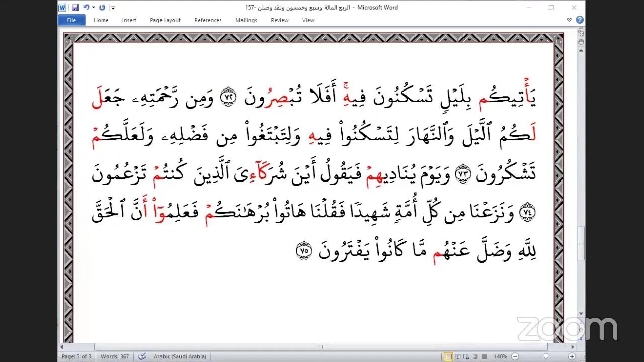Open Customize Quick Access Toolbar dropdown
This screenshot has height=362, width=644.
[113, 8]
